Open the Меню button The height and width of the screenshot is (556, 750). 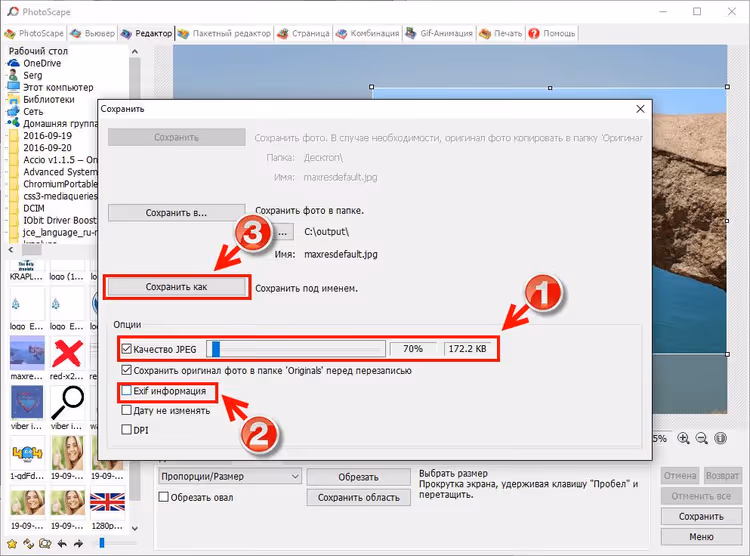point(701,537)
